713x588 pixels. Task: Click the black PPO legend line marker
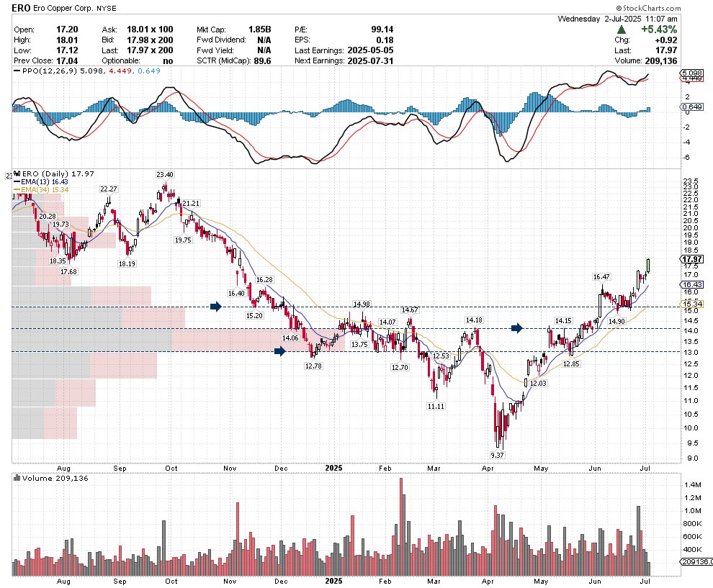tap(17, 71)
